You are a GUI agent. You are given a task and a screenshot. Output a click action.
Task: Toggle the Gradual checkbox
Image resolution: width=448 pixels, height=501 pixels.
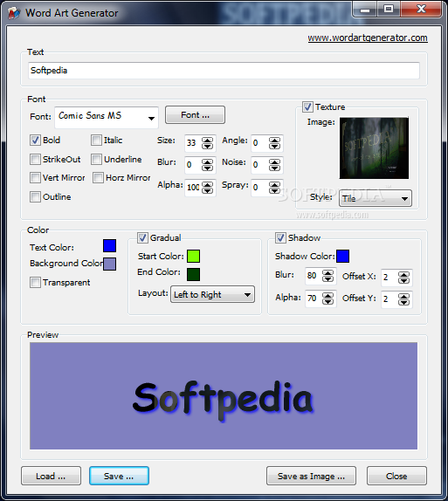(x=142, y=237)
